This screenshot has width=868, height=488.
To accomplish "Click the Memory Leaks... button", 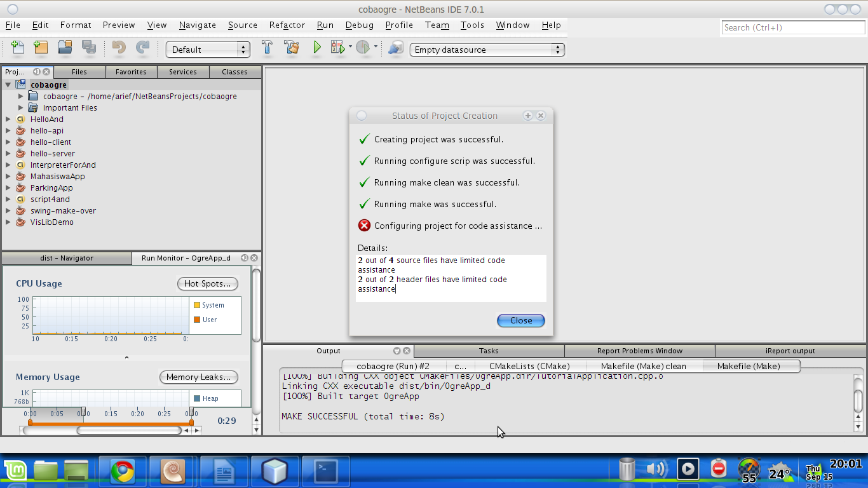I will pos(199,377).
